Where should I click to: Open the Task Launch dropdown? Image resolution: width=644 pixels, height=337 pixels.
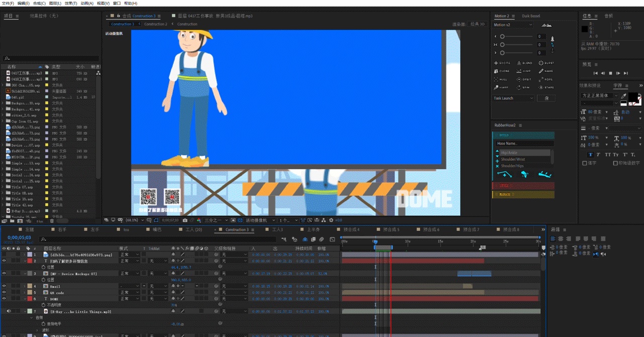[514, 98]
